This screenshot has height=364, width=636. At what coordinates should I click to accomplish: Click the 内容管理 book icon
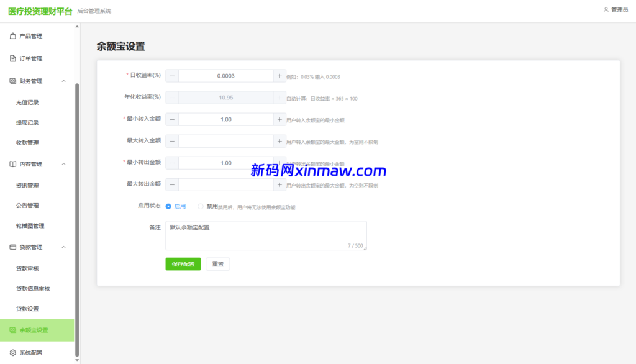point(12,164)
